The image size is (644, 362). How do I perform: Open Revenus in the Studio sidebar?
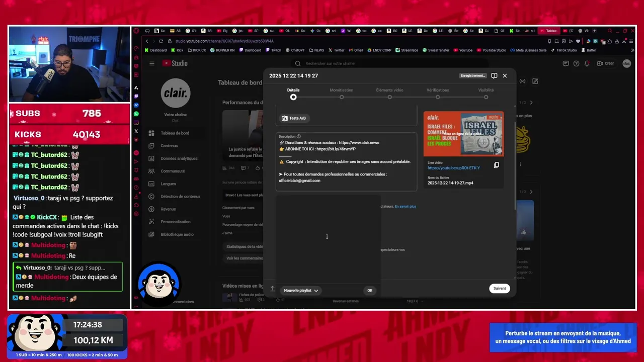[168, 209]
